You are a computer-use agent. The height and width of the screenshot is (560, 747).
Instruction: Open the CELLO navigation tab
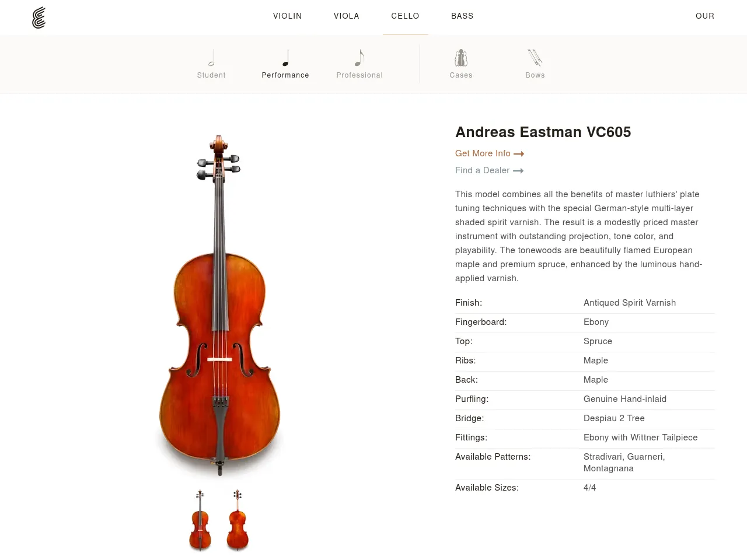click(405, 16)
